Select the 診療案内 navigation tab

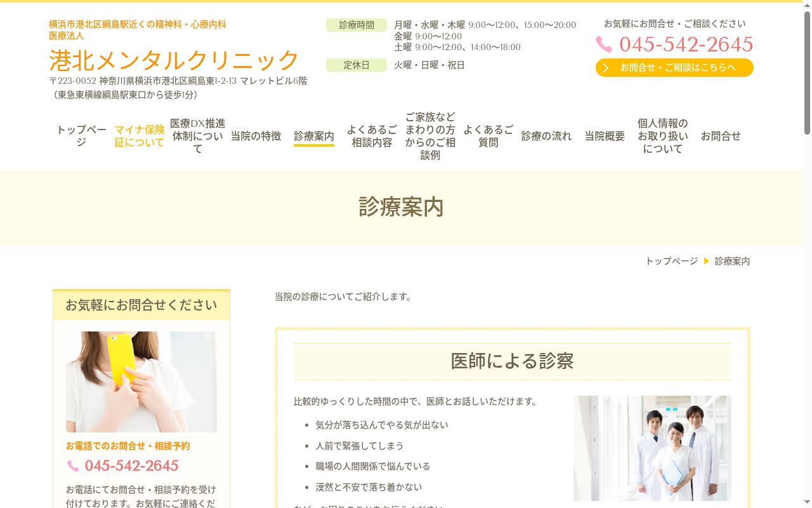click(314, 136)
